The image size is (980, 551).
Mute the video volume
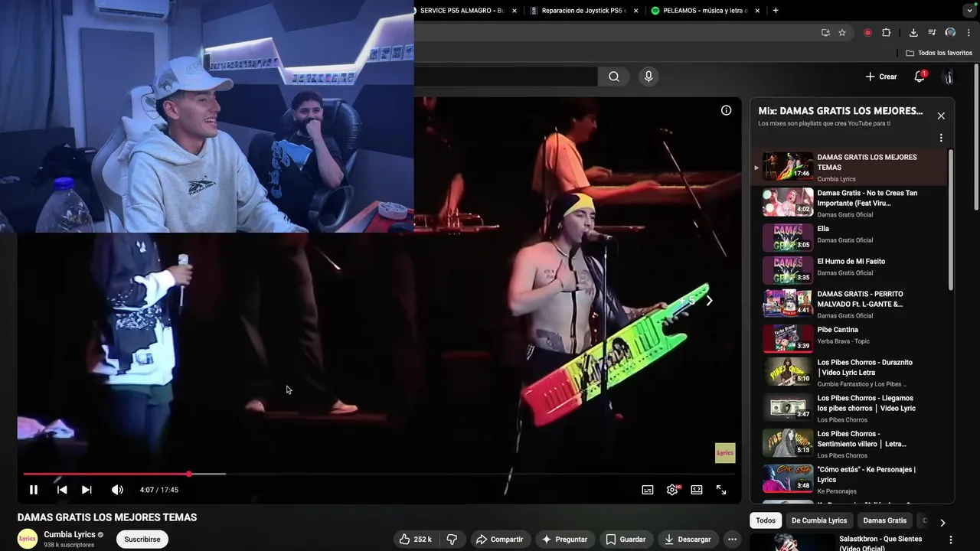pos(117,490)
